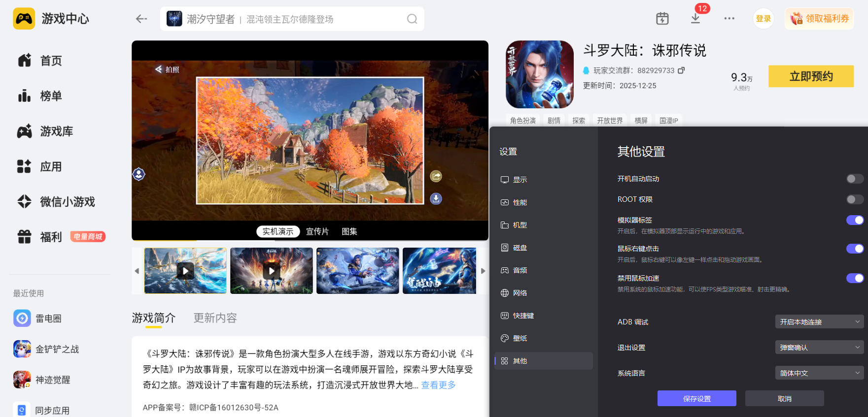Open the three-dot more menu

729,19
